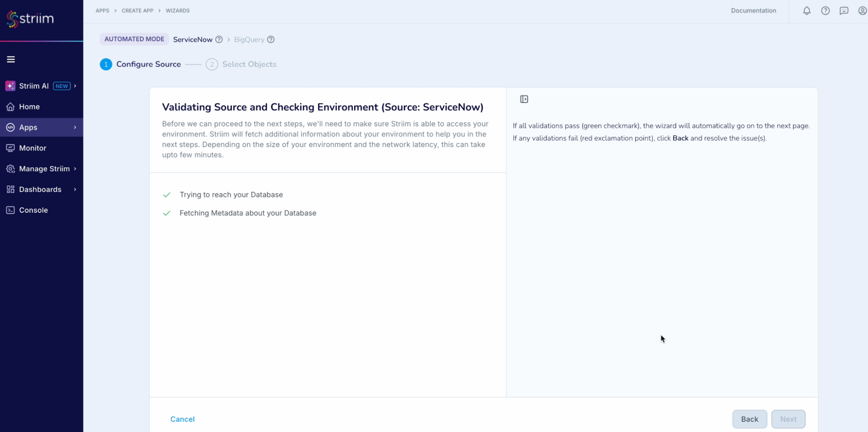Screen dimensions: 868x432
Task: Click the Monitor sidebar icon
Action: point(10,148)
